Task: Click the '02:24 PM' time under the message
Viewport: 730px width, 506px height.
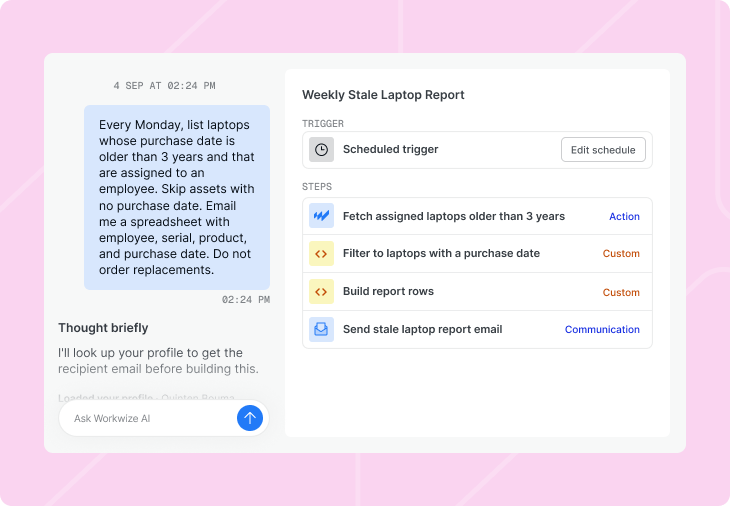Action: tap(246, 299)
